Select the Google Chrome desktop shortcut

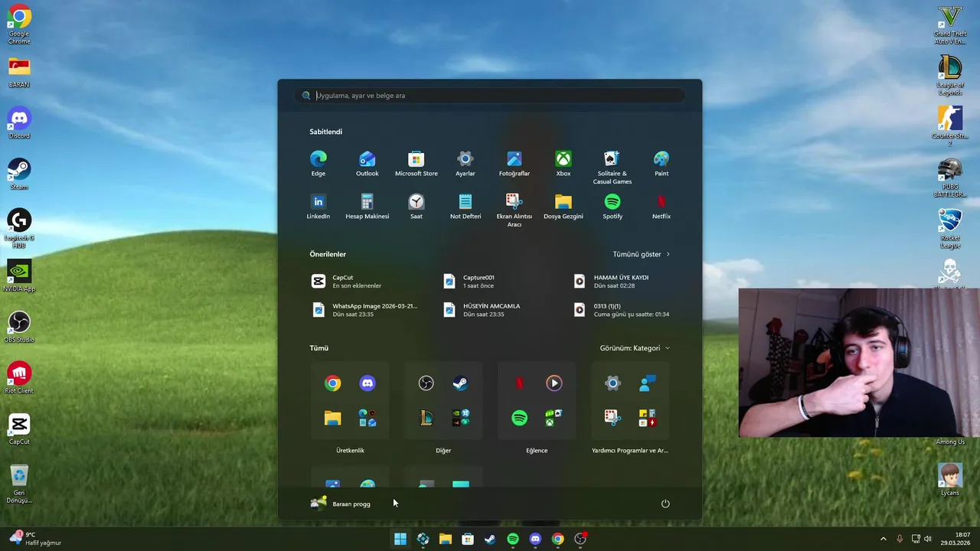(x=19, y=24)
